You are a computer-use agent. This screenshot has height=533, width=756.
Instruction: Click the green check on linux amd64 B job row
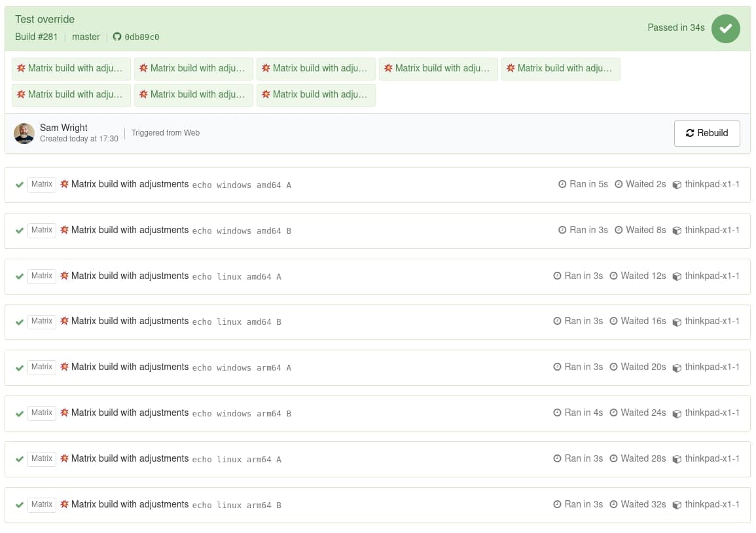click(20, 322)
